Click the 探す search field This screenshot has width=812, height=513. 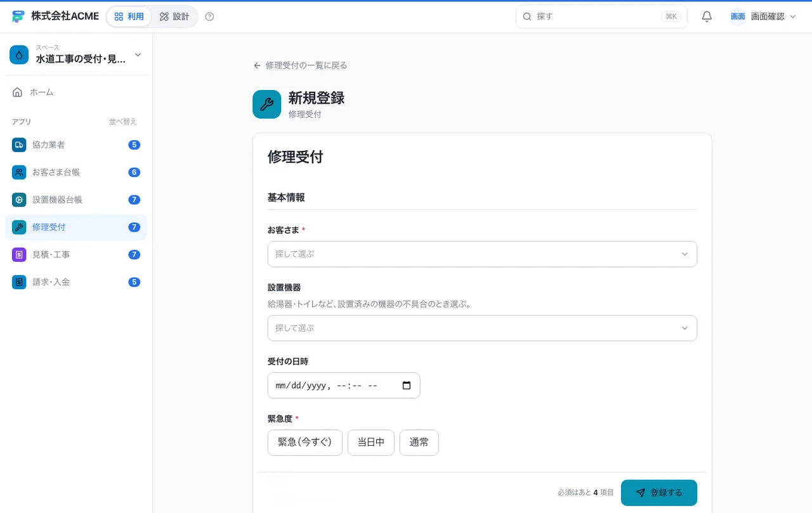pyautogui.click(x=601, y=16)
